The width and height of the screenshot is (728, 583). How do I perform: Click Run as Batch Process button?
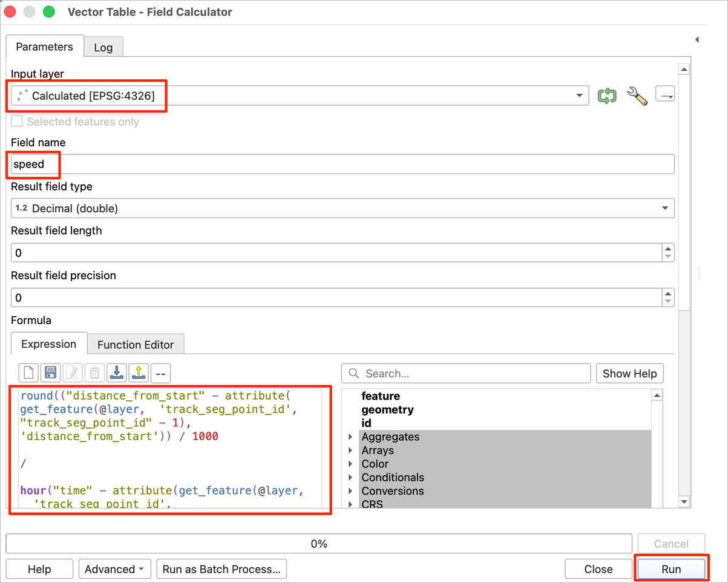click(x=221, y=569)
